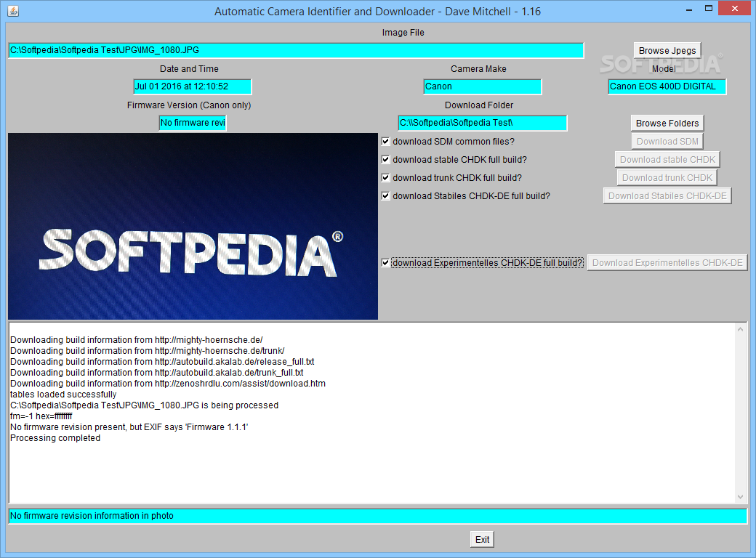Click the Image File path field
756x558 pixels.
coord(296,50)
